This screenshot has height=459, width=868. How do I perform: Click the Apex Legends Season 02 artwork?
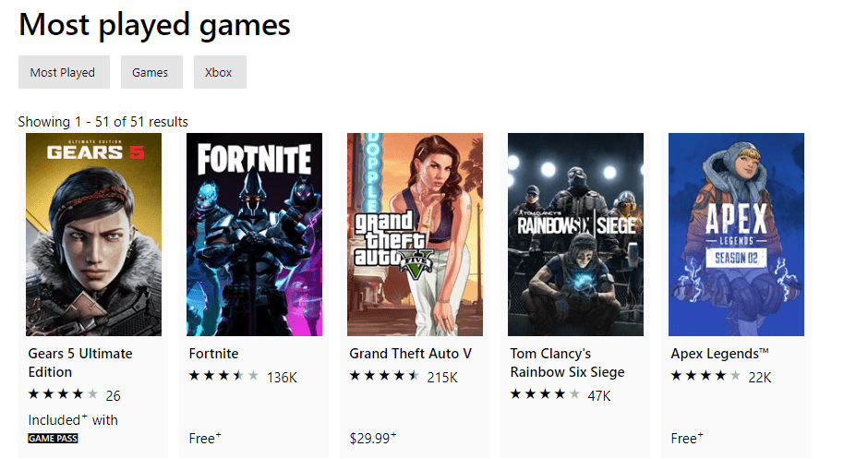(736, 234)
